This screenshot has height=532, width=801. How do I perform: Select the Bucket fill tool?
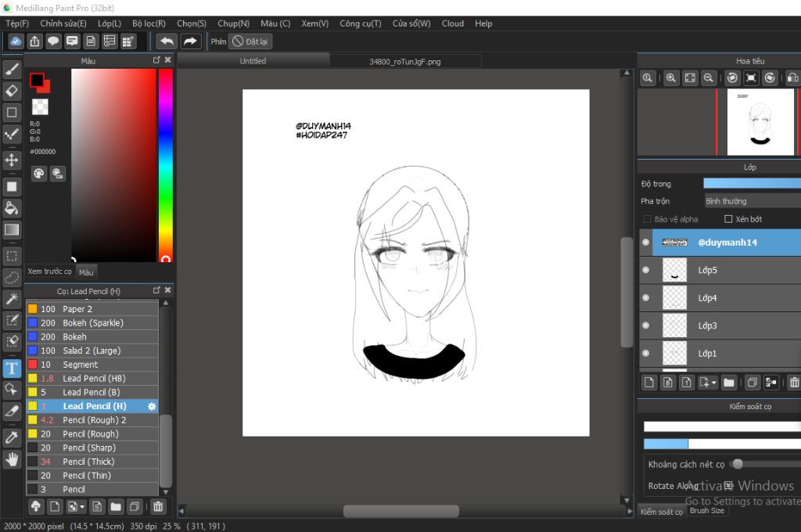pos(12,208)
